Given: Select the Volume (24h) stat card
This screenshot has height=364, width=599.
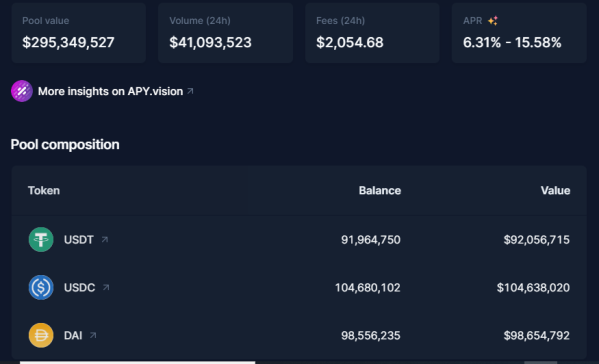Looking at the screenshot, I should click(x=225, y=32).
